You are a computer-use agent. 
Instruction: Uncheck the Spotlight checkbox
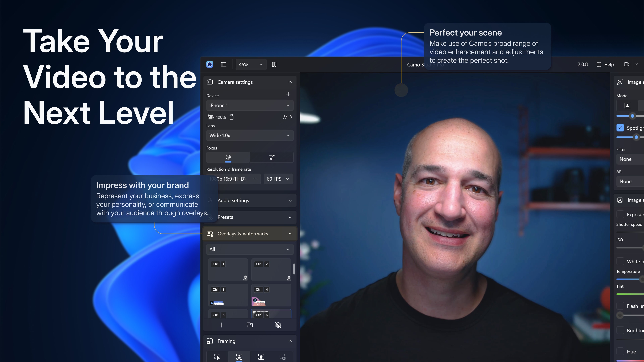(x=620, y=128)
